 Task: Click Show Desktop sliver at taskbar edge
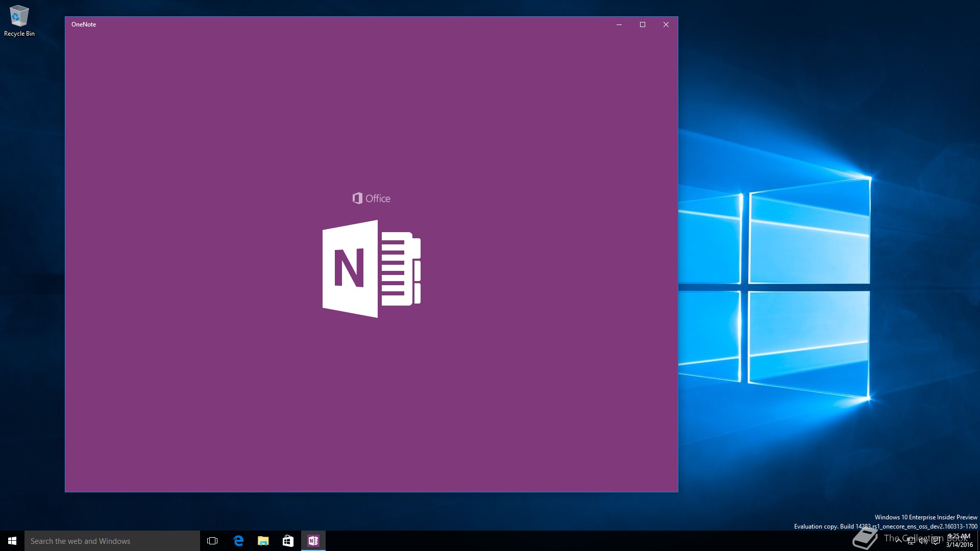click(978, 541)
